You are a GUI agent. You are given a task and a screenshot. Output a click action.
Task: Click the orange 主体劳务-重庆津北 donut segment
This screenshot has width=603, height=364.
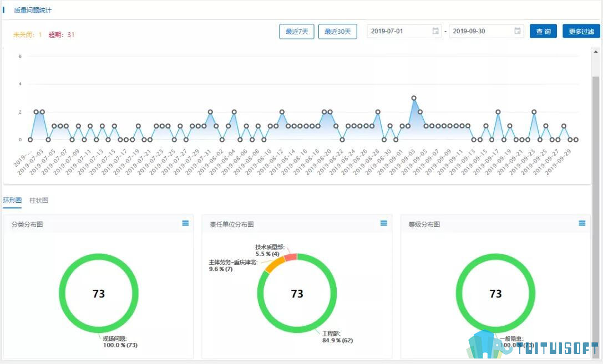(x=275, y=265)
